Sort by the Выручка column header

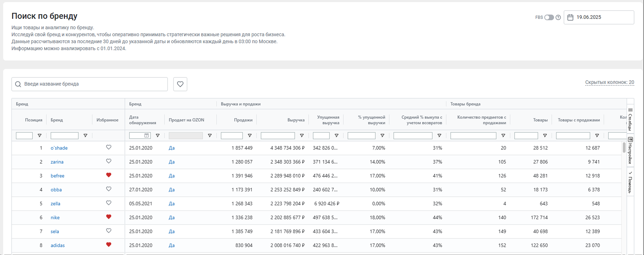point(296,120)
